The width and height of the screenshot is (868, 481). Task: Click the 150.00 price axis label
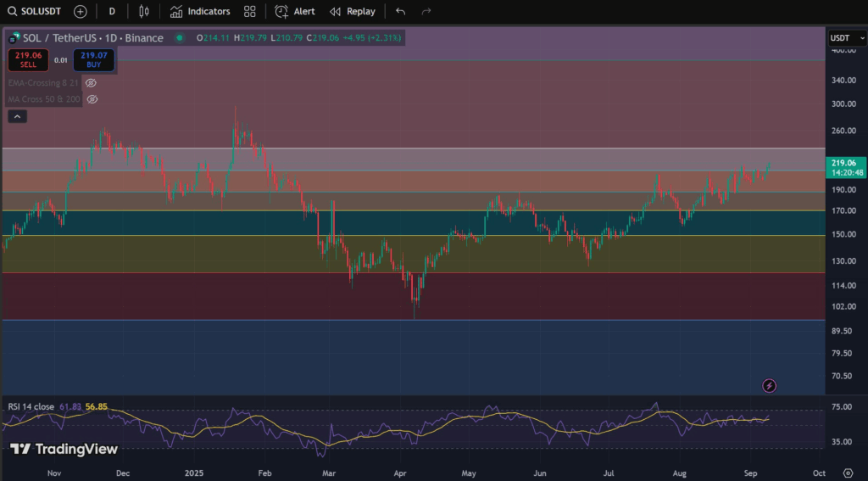click(843, 234)
